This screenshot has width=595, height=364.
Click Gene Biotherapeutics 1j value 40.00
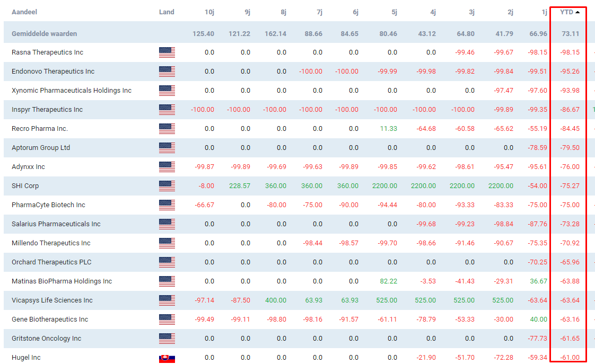click(x=538, y=319)
